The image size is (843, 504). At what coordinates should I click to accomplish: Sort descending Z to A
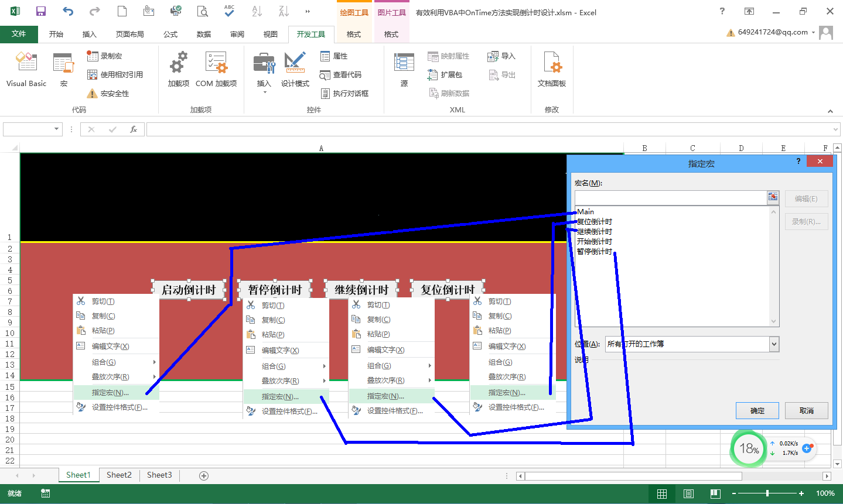click(x=284, y=11)
